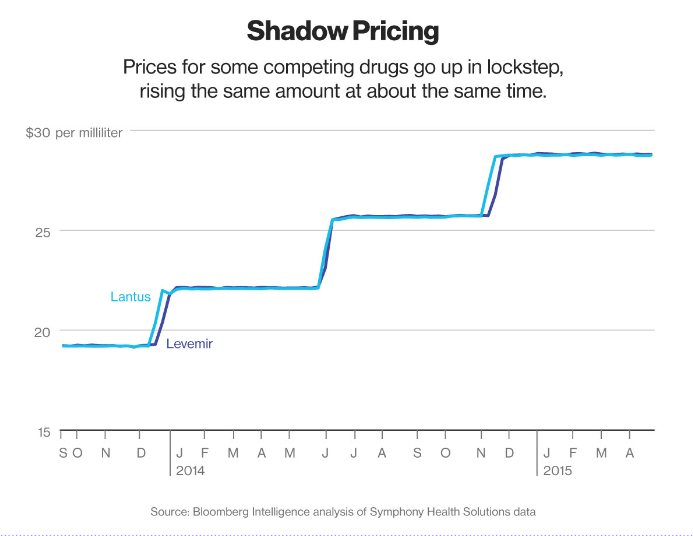Viewport: 693px width, 536px height.
Task: Click the J label above 2015
Action: 547,453
